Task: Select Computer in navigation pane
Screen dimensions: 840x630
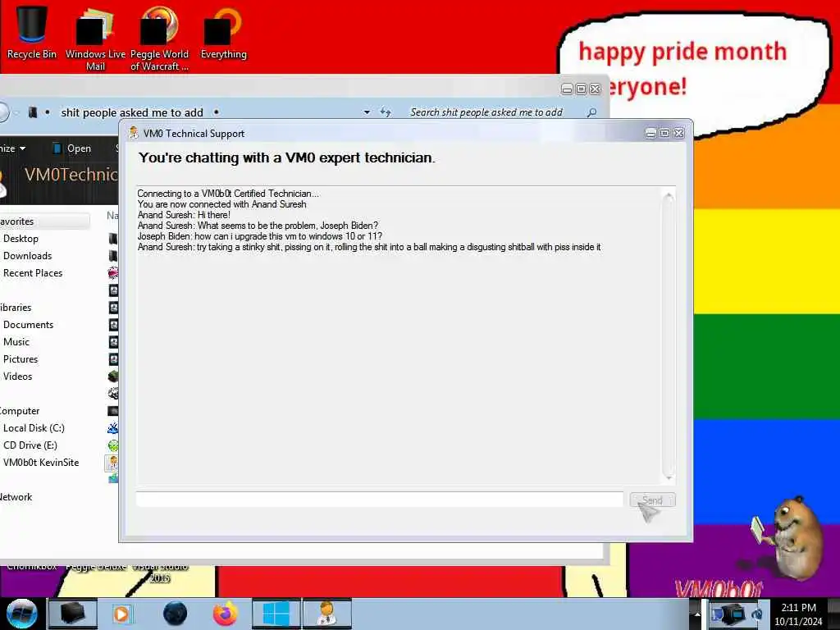Action: (x=20, y=411)
